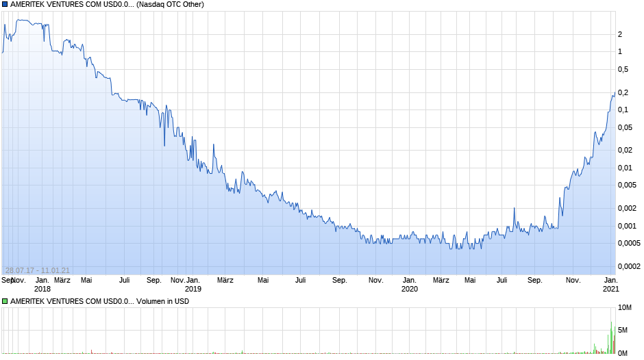Select the AMERITEK VENTURES price chart title
The width and height of the screenshot is (644, 360).
tap(107, 5)
